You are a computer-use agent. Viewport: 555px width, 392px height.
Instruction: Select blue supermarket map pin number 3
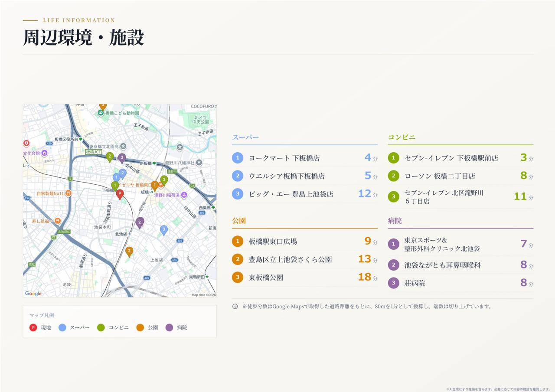pos(163,230)
